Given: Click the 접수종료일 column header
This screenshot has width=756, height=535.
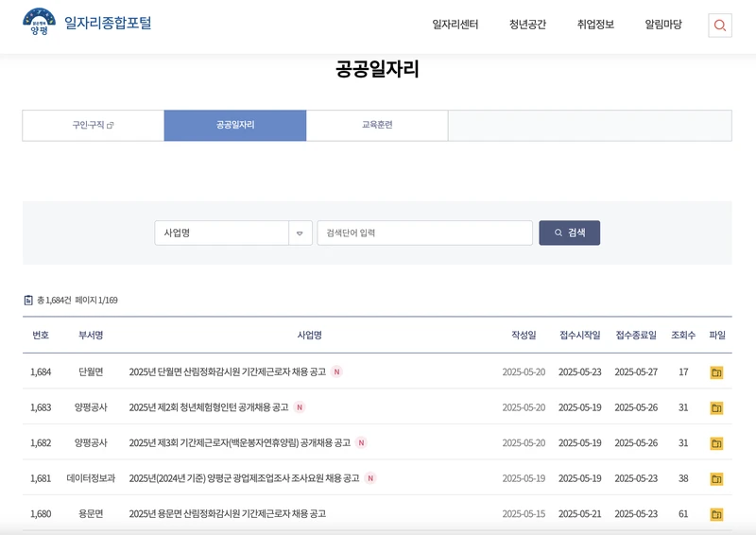Looking at the screenshot, I should pos(636,336).
